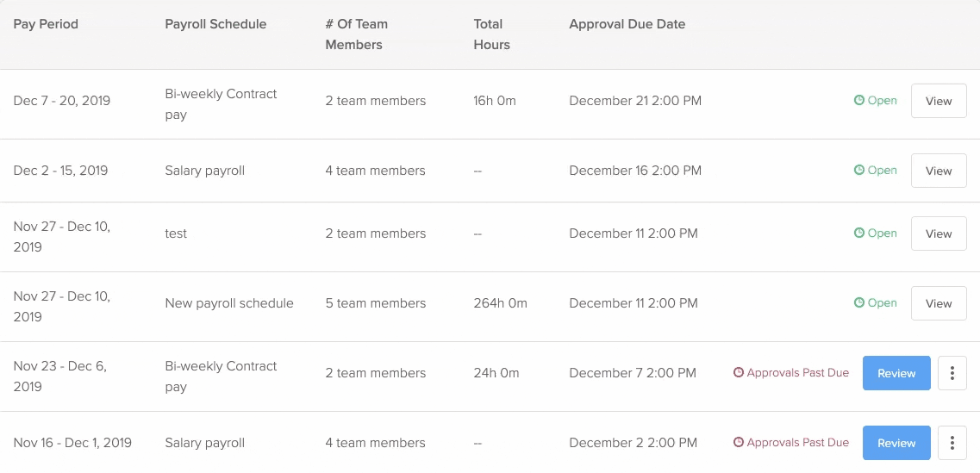Screen dimensions: 980x473
Task: Select the 264h 0m total hours cell
Action: pos(500,303)
